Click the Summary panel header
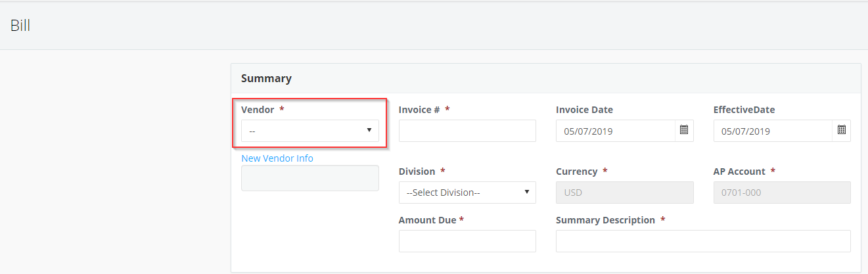Viewport: 868px width, 274px height. [x=545, y=78]
